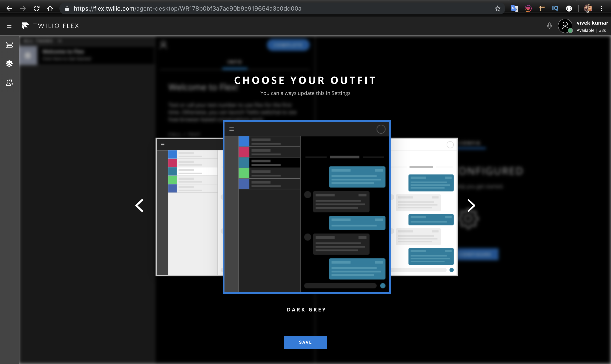Open the Chrome three-dot menu
Viewport: 611px width, 364px height.
click(602, 9)
